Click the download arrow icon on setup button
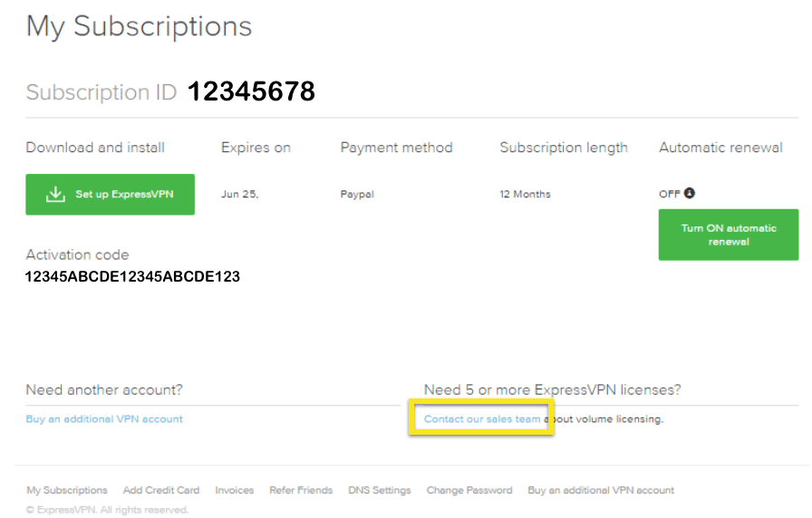The height and width of the screenshot is (518, 812). [x=55, y=195]
